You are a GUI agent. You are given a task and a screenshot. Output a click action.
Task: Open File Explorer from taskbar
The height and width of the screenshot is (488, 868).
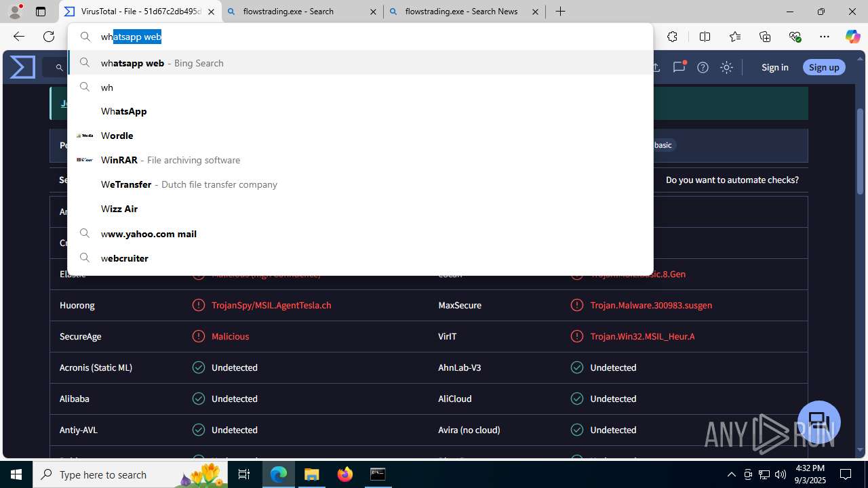click(x=312, y=474)
